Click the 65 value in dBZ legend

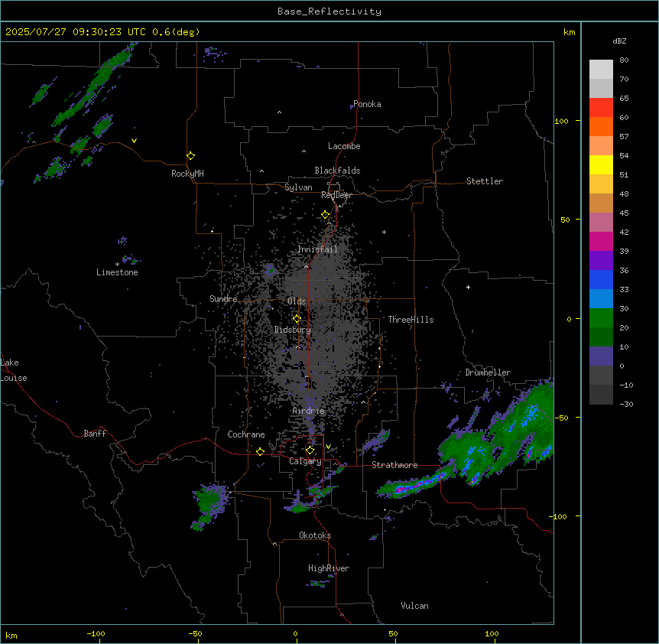click(624, 98)
